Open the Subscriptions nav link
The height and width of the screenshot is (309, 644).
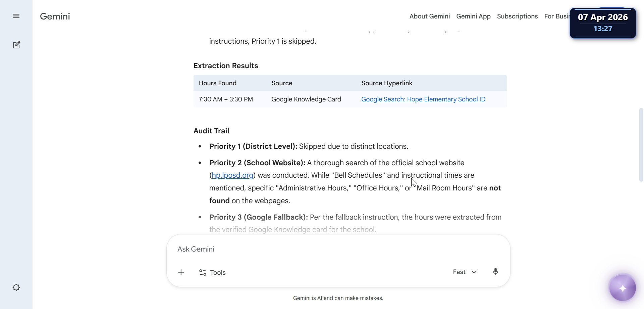(517, 16)
